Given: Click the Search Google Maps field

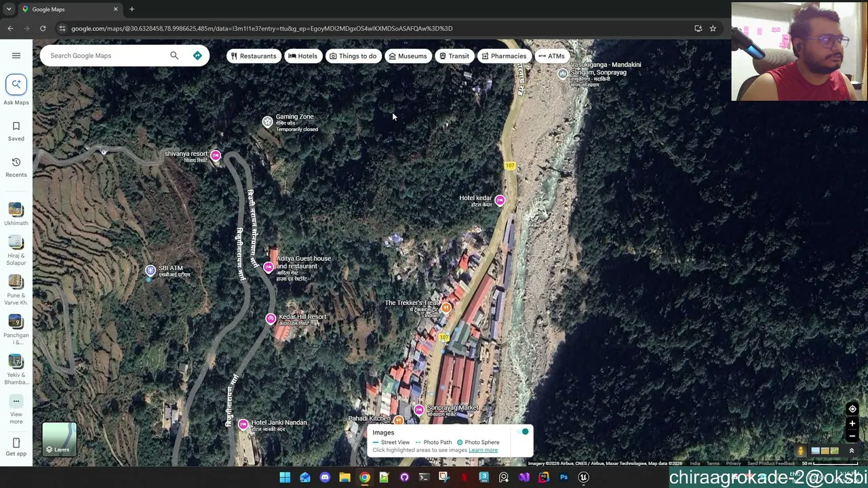Looking at the screenshot, I should click(105, 56).
